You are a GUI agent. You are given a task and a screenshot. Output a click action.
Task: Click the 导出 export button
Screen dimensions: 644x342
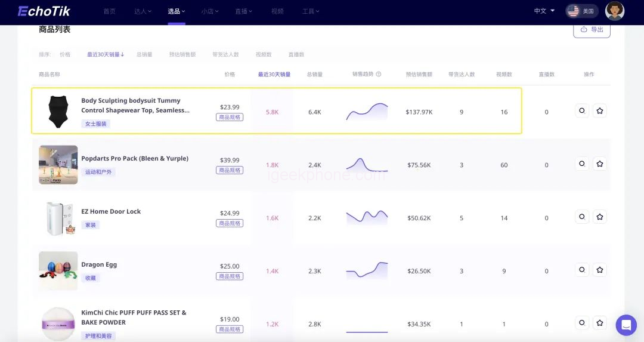[x=592, y=29]
